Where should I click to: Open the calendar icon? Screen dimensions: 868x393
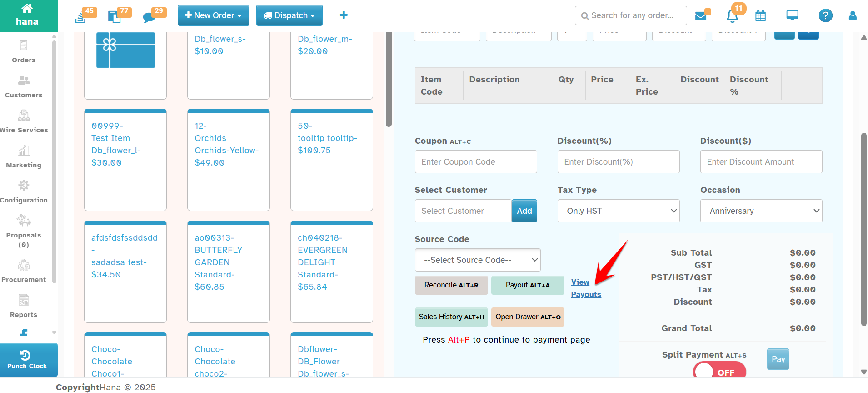pos(760,16)
